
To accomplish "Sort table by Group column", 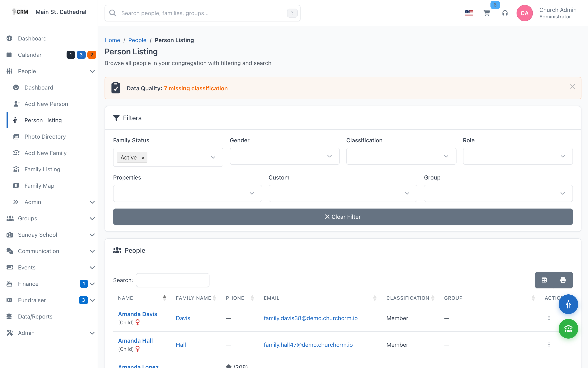I will coord(533,298).
